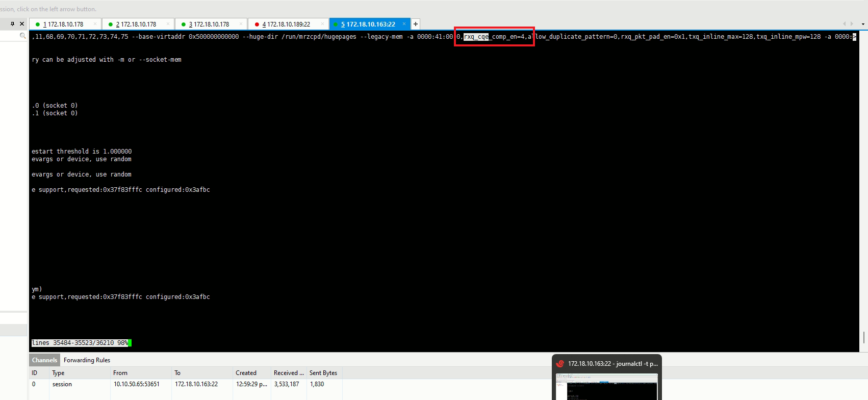Click the Created column header

pyautogui.click(x=246, y=373)
